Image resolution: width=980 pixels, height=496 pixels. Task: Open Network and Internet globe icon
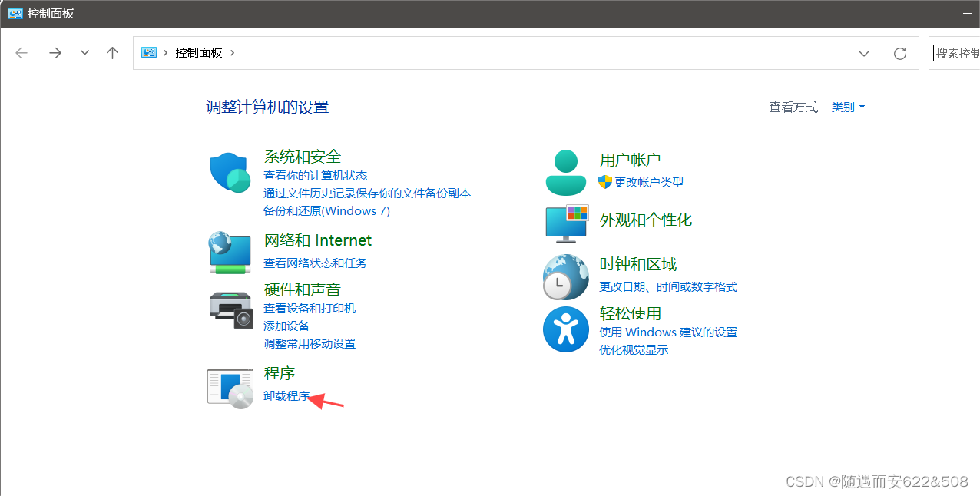click(230, 252)
